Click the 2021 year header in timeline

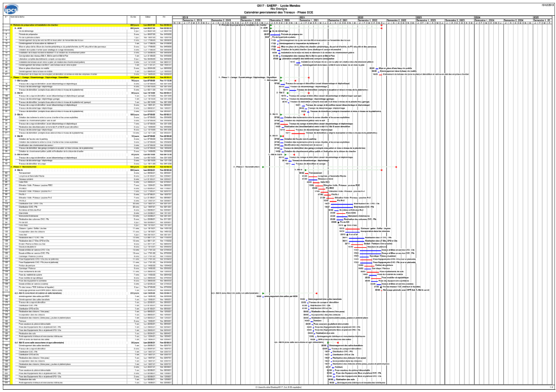[303, 17]
